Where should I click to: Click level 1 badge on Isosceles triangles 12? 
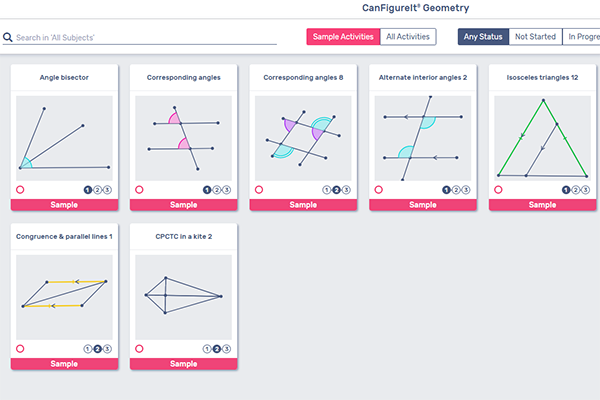coord(567,189)
